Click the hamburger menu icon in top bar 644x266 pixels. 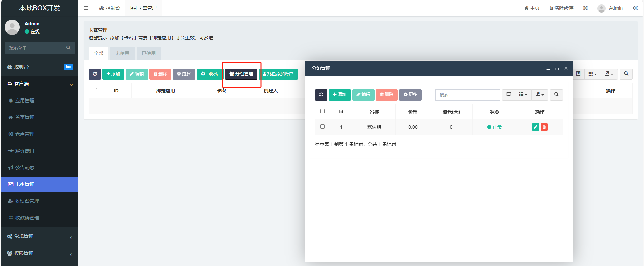pyautogui.click(x=86, y=8)
